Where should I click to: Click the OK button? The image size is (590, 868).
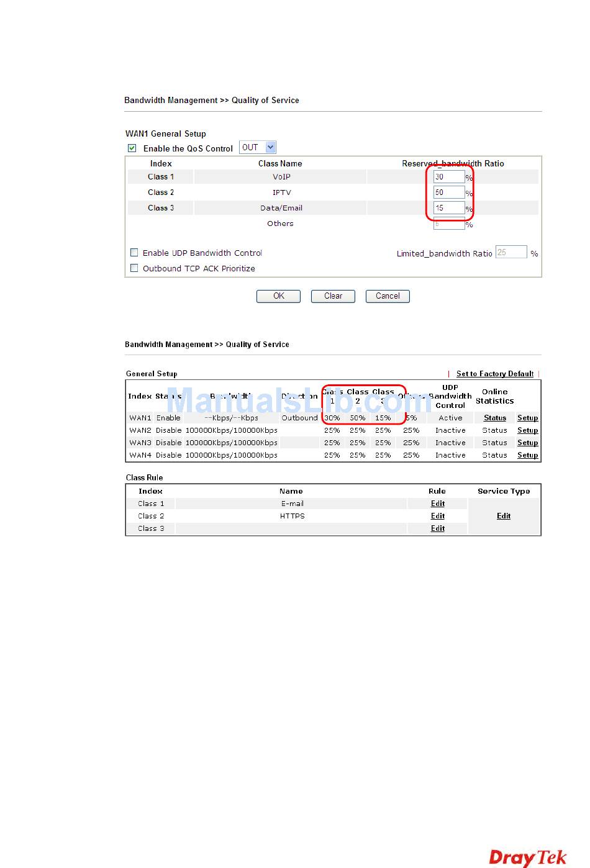[x=279, y=296]
